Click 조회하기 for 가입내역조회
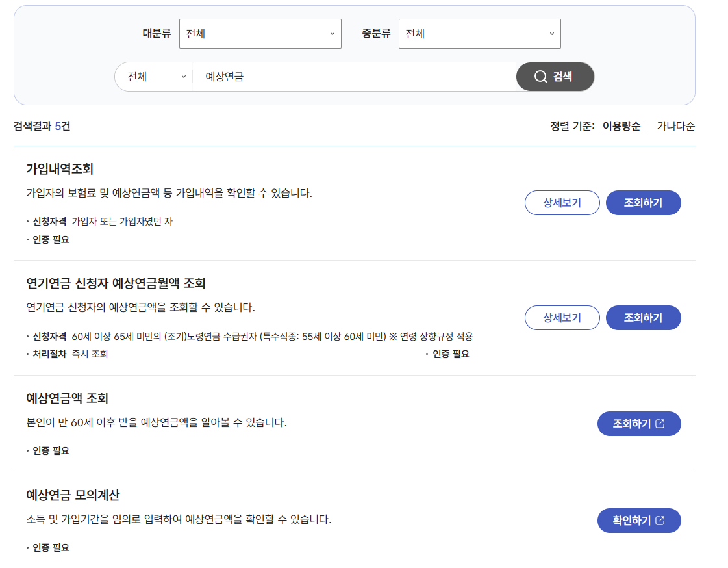Image resolution: width=728 pixels, height=568 pixels. pos(643,202)
